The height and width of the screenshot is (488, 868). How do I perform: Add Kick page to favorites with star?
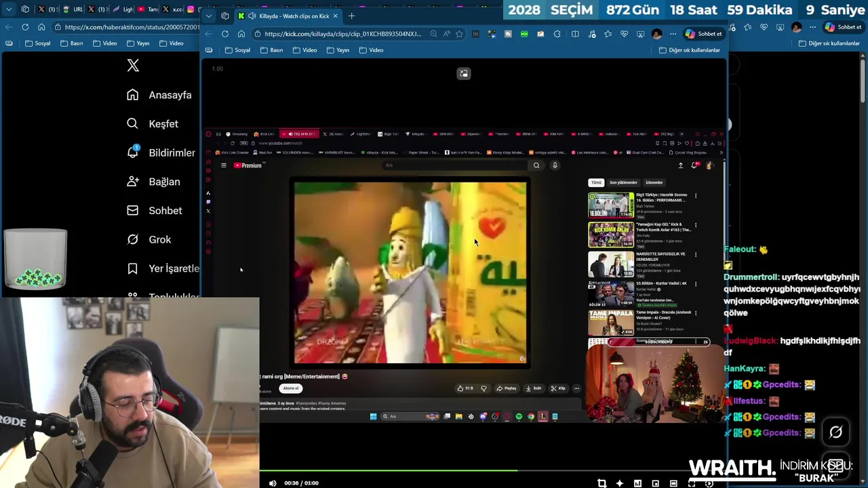point(460,34)
